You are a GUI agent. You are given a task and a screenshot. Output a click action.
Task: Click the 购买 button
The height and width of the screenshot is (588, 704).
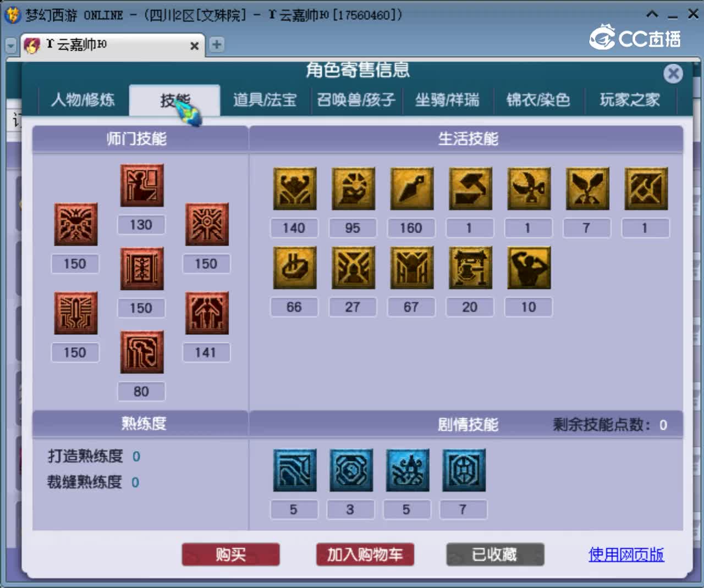click(231, 554)
